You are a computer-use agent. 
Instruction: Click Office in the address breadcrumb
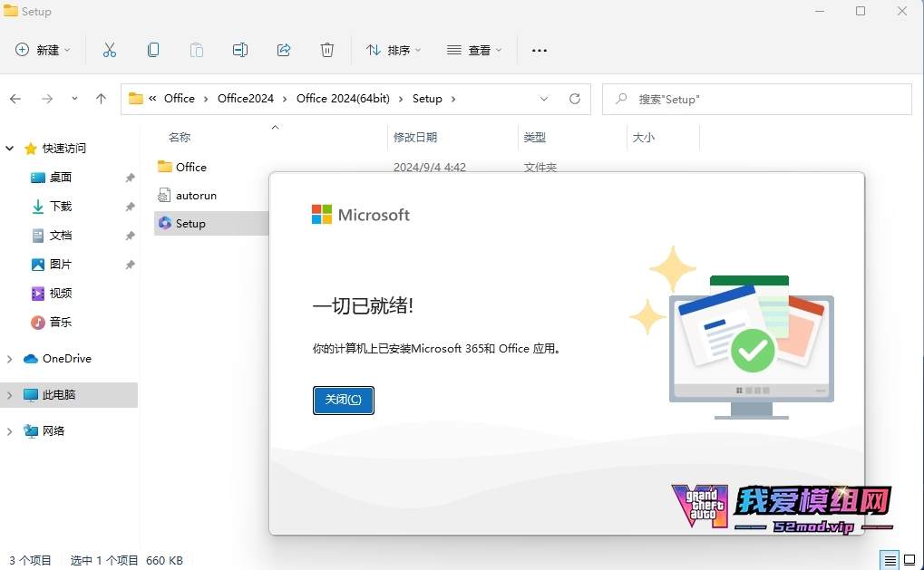180,99
